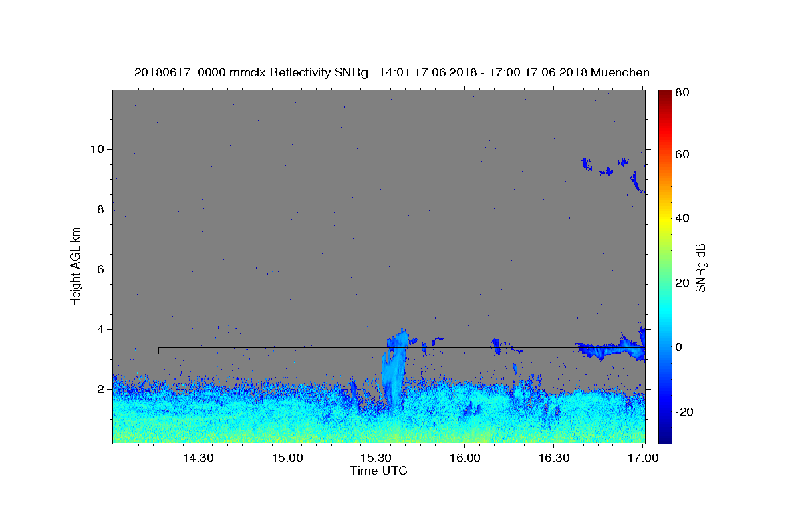This screenshot has height=532, width=798.
Task: Click the colorbar value 80
Action: (682, 92)
